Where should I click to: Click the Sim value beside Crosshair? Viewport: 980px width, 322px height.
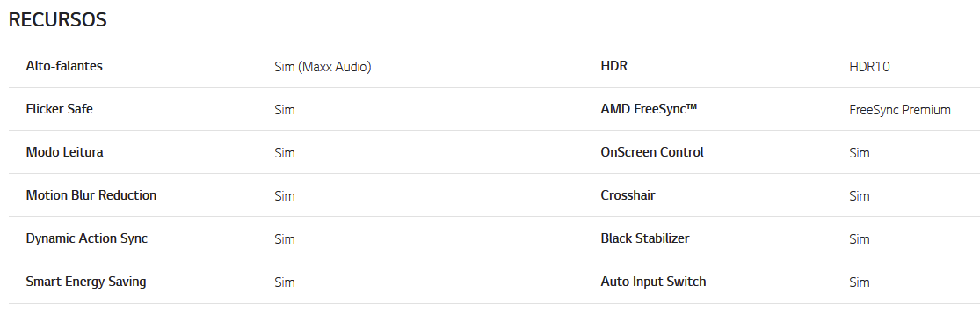[860, 196]
